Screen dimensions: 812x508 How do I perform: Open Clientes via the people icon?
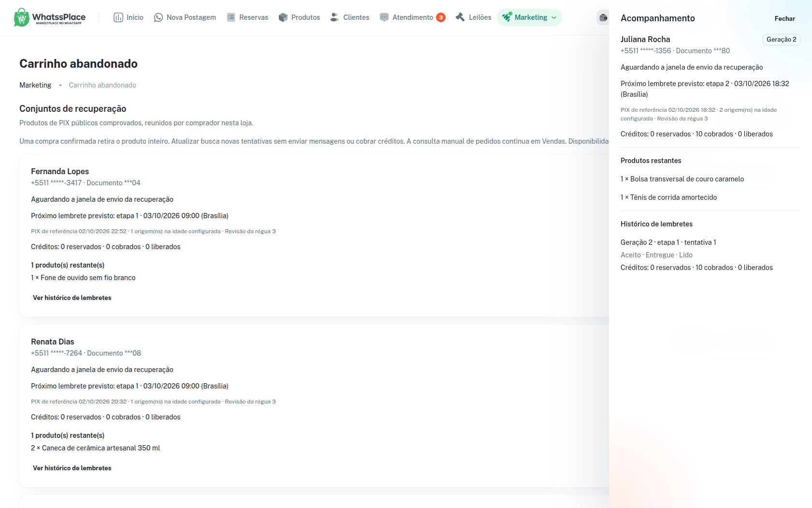pyautogui.click(x=335, y=17)
